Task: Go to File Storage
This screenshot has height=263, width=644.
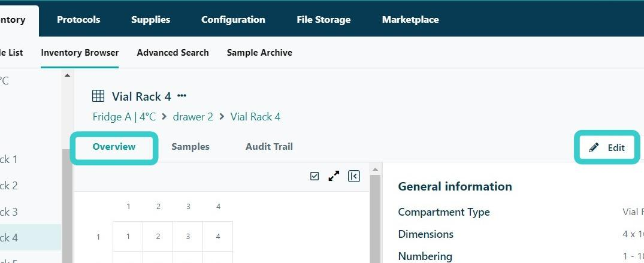Action: coord(323,19)
